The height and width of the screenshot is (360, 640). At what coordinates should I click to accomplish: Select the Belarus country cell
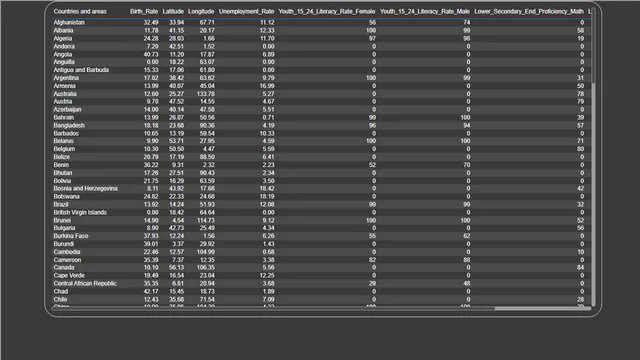coord(63,141)
